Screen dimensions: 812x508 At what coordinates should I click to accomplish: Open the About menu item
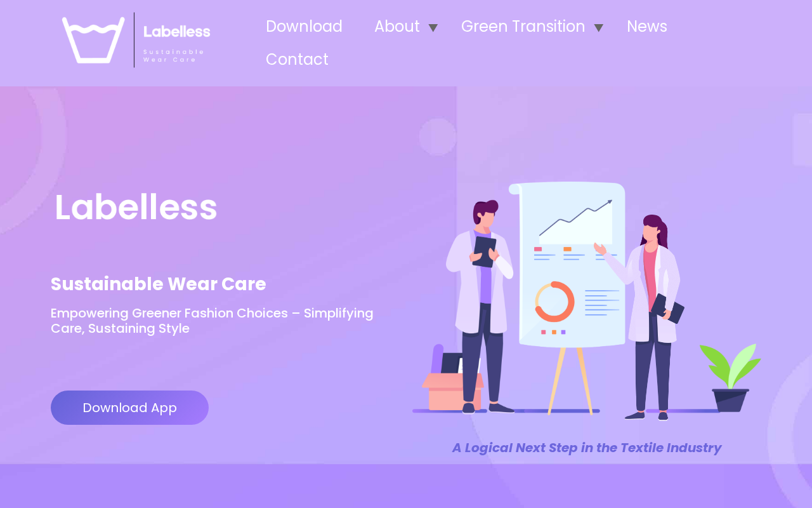[396, 27]
